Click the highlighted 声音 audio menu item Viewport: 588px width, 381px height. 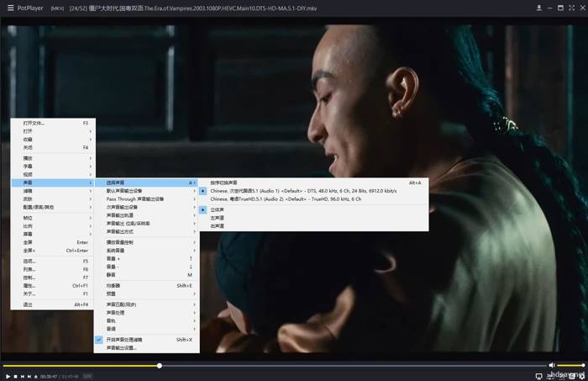(x=53, y=183)
